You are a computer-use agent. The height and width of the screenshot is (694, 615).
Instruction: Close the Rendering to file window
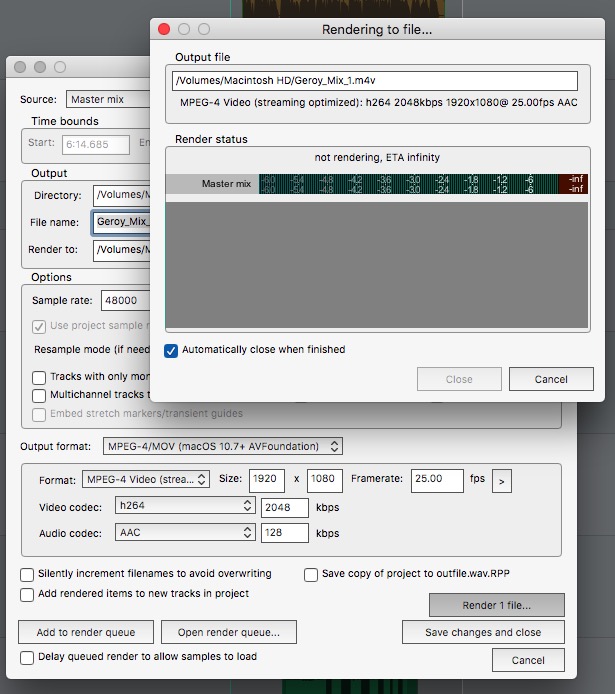point(164,29)
